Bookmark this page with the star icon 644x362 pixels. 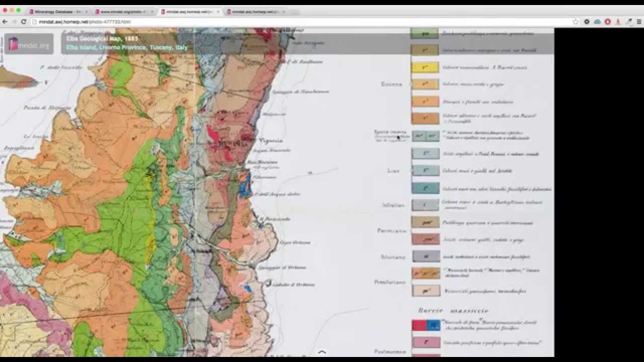coord(576,22)
